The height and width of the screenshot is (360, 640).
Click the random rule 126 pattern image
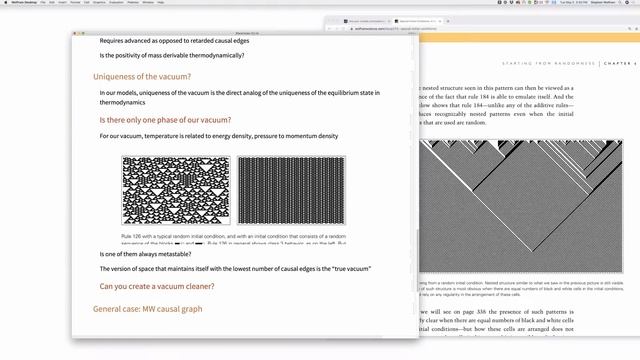pyautogui.click(x=176, y=190)
